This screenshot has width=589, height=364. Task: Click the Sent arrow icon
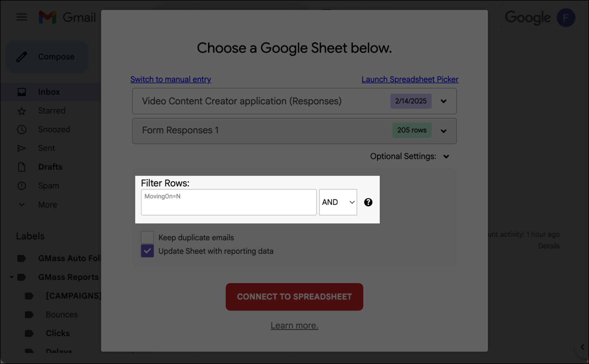tap(22, 148)
